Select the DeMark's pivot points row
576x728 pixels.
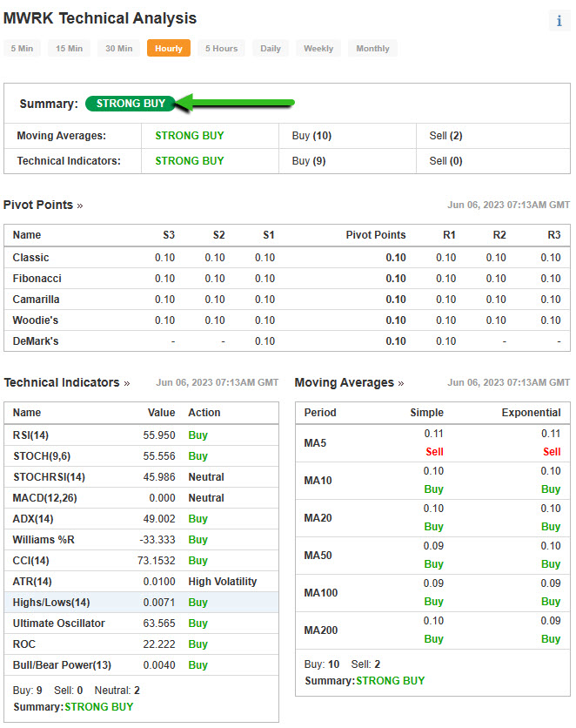287,341
